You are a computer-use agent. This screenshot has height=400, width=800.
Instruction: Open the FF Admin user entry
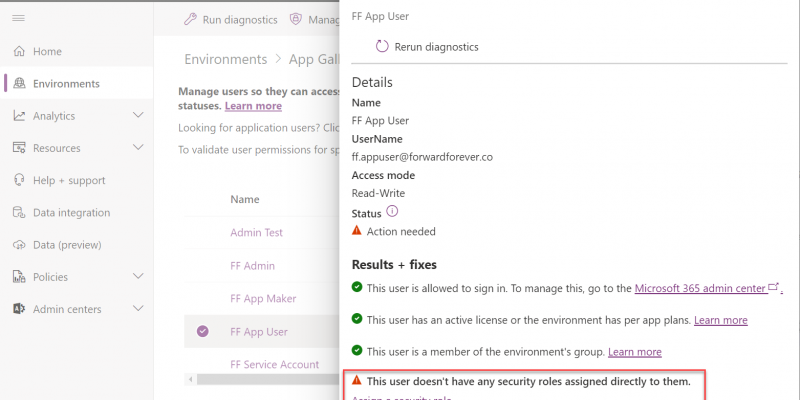(252, 266)
